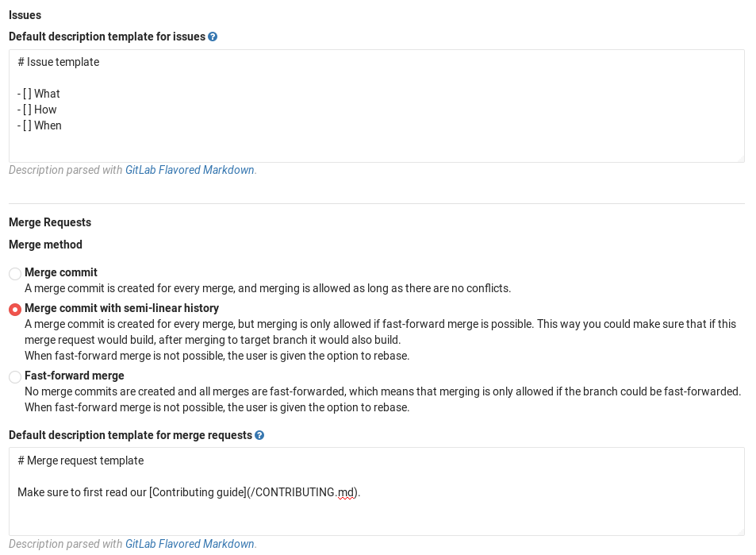This screenshot has width=756, height=555.
Task: Place cursor on the '- [ ] What' line
Action: pyautogui.click(x=38, y=94)
